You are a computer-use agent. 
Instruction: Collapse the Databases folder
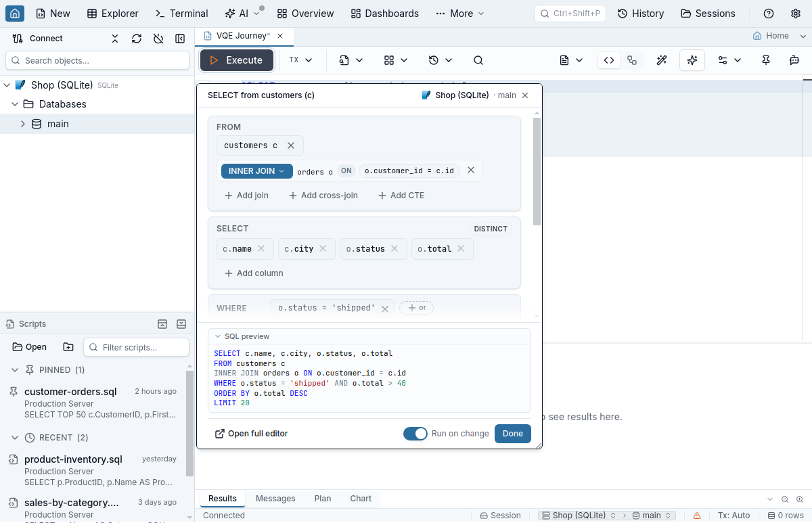[15, 104]
